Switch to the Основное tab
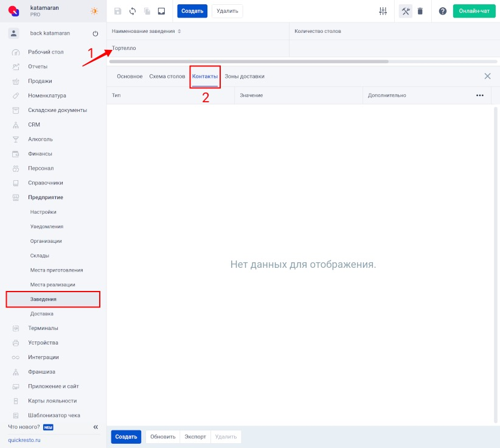This screenshot has height=448, width=500. pos(130,76)
